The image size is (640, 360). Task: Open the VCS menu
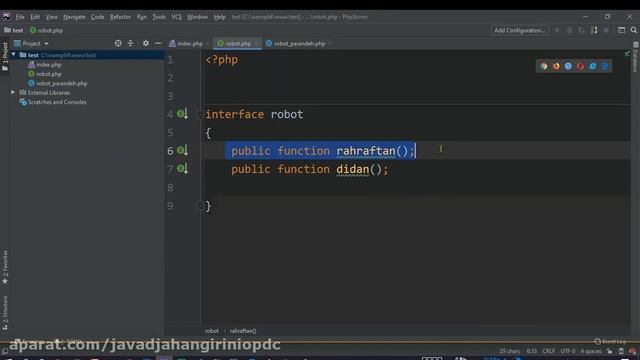[x=176, y=17]
